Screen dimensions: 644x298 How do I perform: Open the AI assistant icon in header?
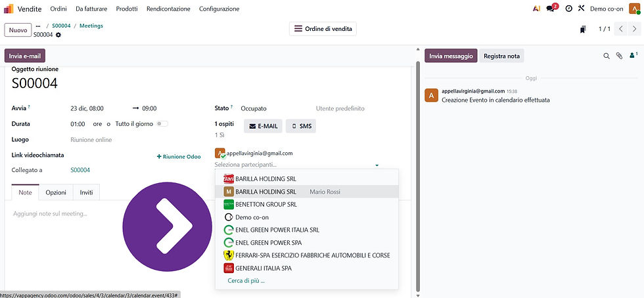tap(536, 9)
